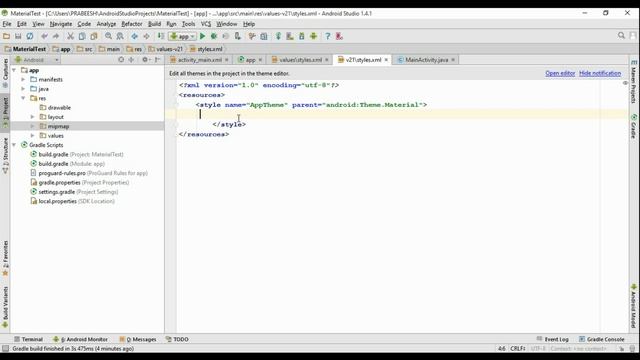Click the navigate Back arrow icon
The width and height of the screenshot is (640, 360).
click(x=134, y=36)
